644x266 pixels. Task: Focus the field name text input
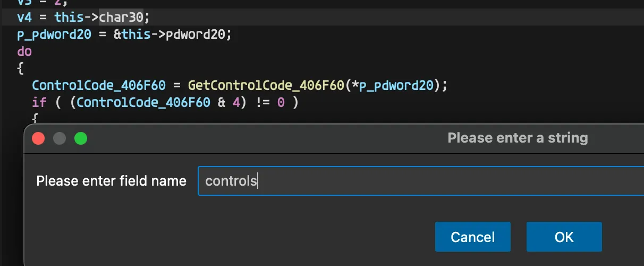(x=421, y=181)
